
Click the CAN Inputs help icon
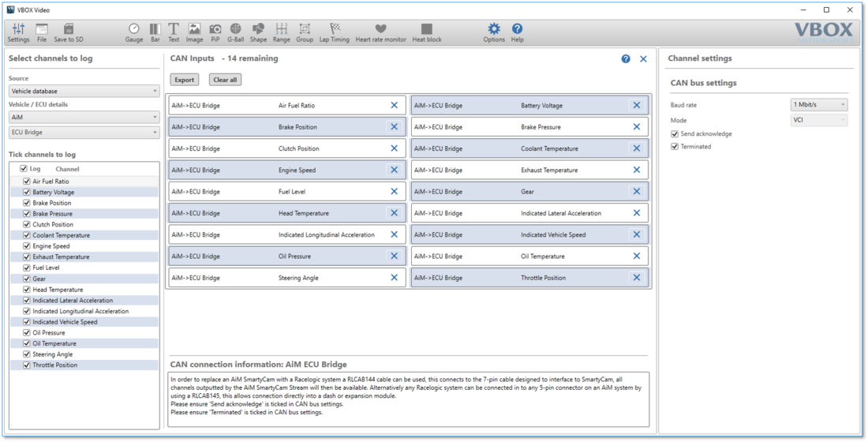coord(626,58)
